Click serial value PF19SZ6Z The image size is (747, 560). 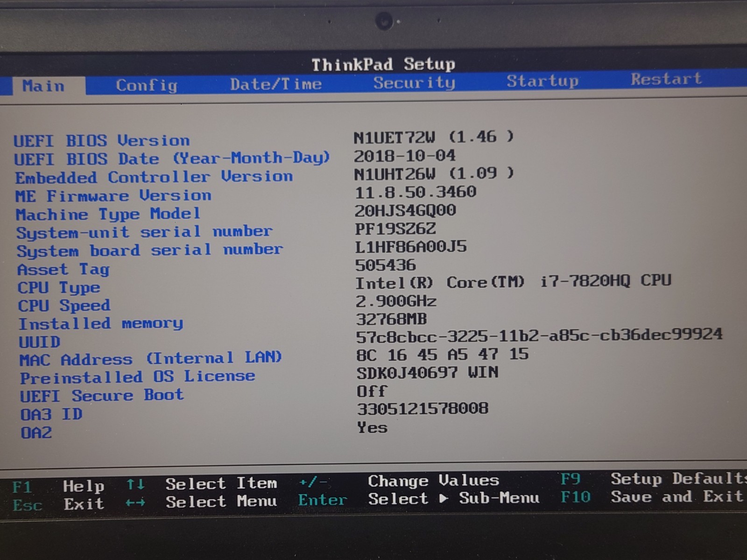[395, 229]
